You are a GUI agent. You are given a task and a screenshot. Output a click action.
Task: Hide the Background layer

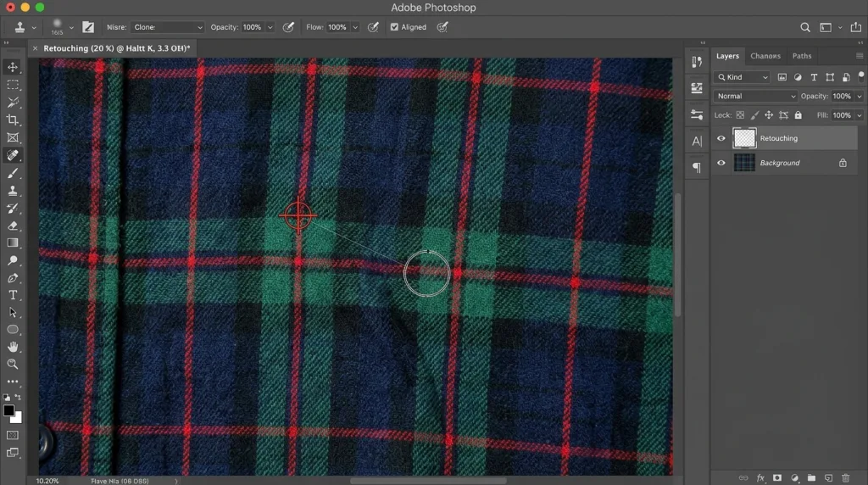point(721,163)
